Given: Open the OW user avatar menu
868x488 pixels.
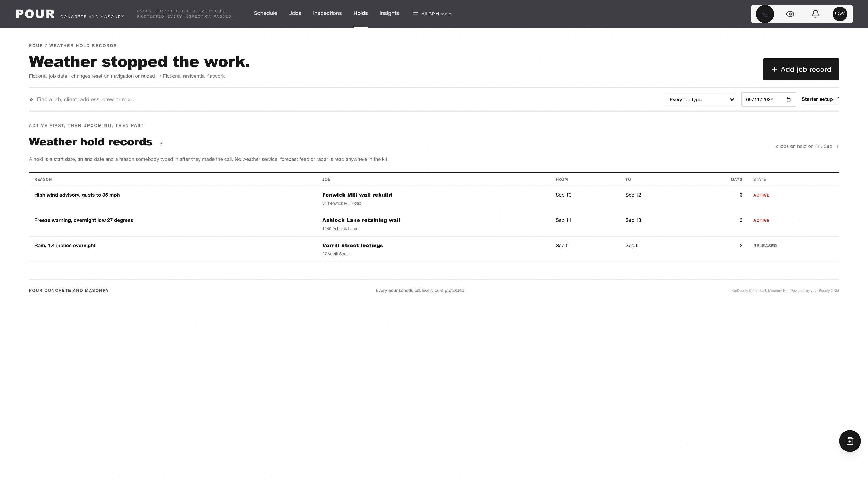Looking at the screenshot, I should (x=840, y=14).
